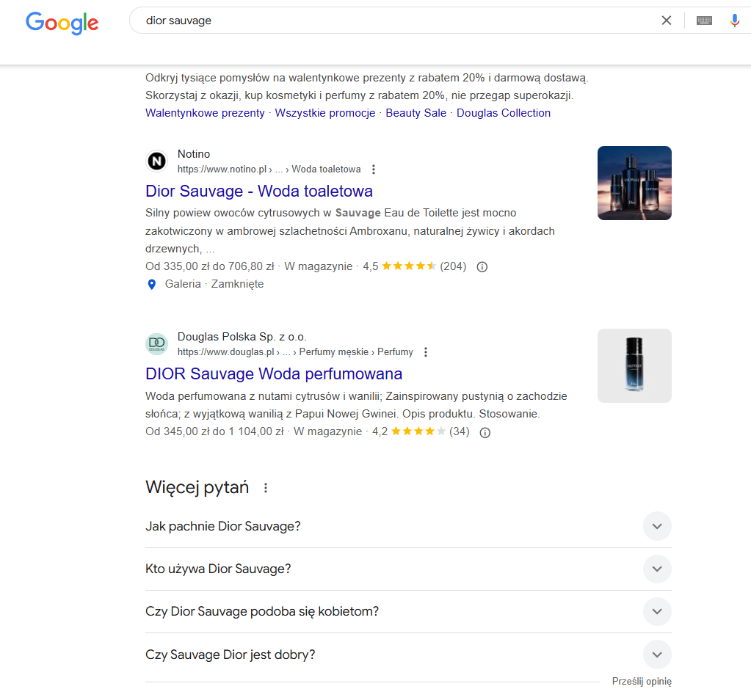Expand "Czy Dior Sauvage podoba się kobietom?"

pos(408,611)
